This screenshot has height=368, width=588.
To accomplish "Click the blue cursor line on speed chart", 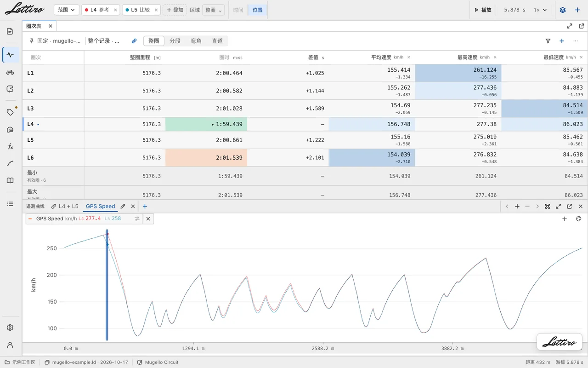I will (x=107, y=285).
